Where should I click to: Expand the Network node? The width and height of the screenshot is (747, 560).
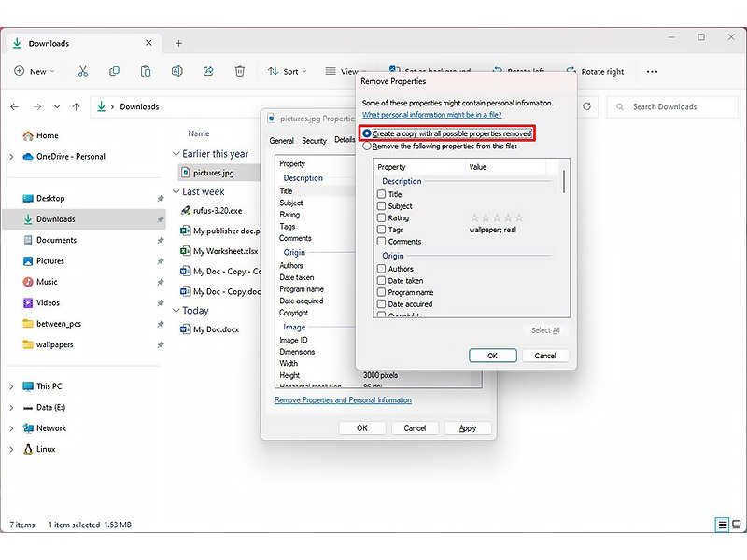(11, 428)
